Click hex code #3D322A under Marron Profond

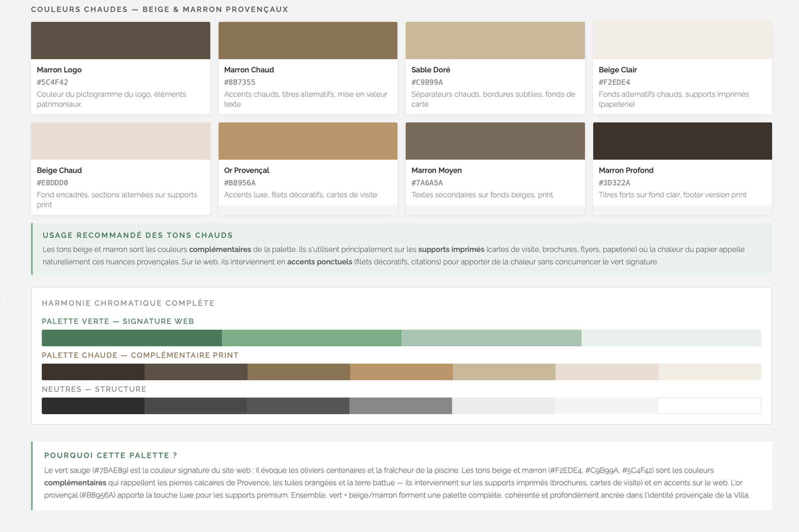click(614, 183)
